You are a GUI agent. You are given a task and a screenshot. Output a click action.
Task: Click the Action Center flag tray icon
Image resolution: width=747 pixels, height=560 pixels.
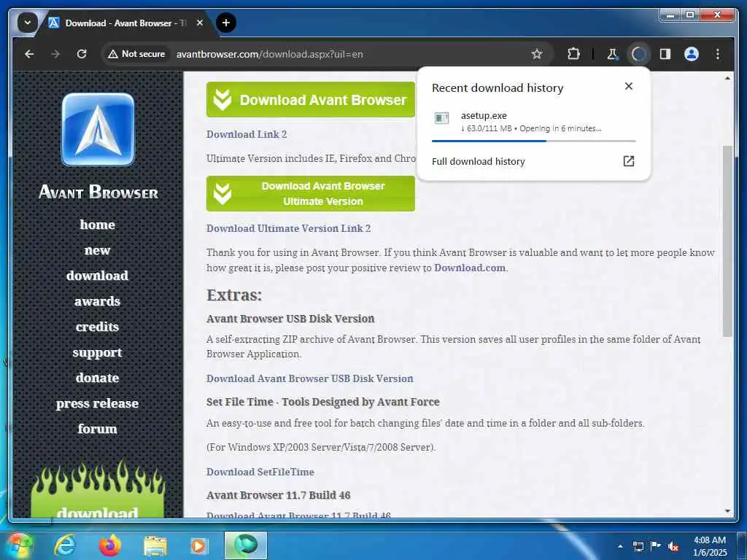pos(656,546)
